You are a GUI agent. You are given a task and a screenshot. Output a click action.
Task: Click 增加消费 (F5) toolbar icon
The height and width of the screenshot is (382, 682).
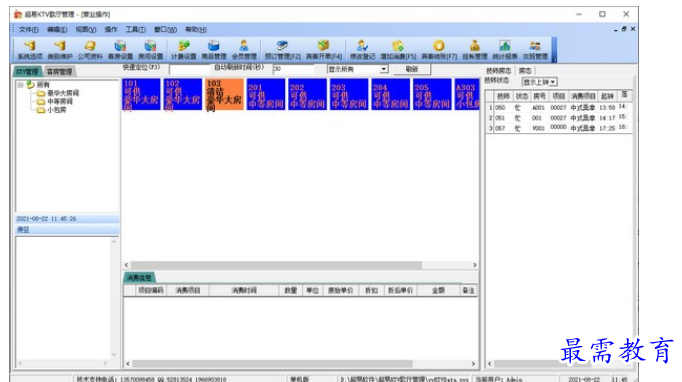pyautogui.click(x=398, y=50)
